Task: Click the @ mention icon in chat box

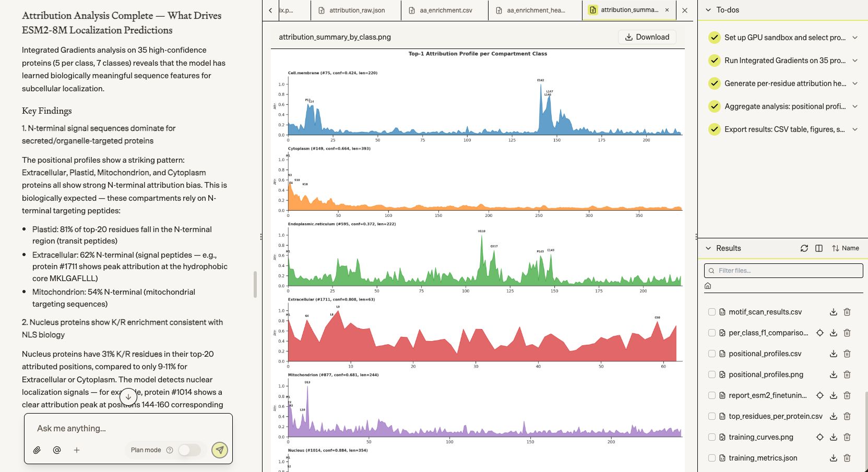Action: point(57,450)
